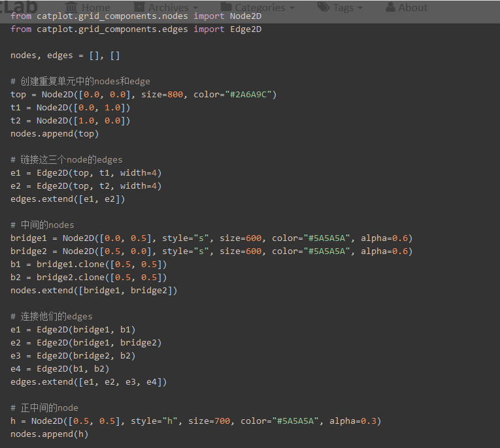Click the text 'nodes.append(h)'
500x448 pixels.
[x=50, y=434]
